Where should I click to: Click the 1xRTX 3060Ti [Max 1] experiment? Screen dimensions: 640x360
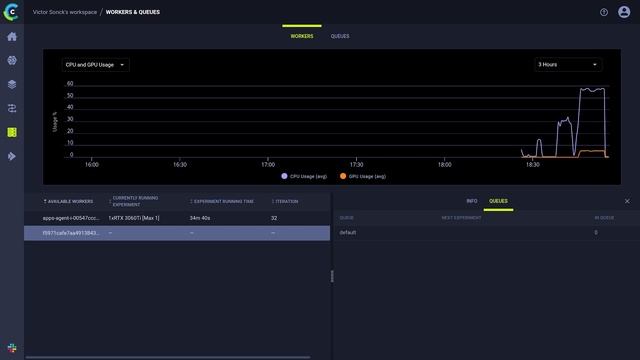(133, 218)
